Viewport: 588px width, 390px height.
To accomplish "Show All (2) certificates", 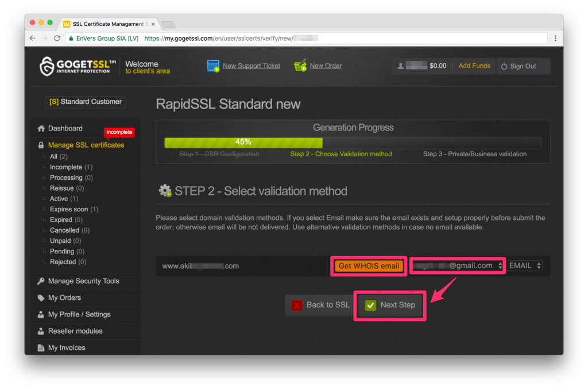I will (59, 157).
